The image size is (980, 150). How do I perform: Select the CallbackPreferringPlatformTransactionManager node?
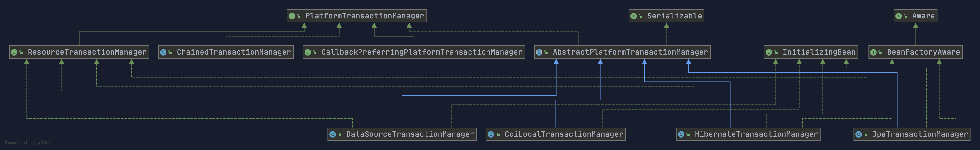tap(422, 52)
